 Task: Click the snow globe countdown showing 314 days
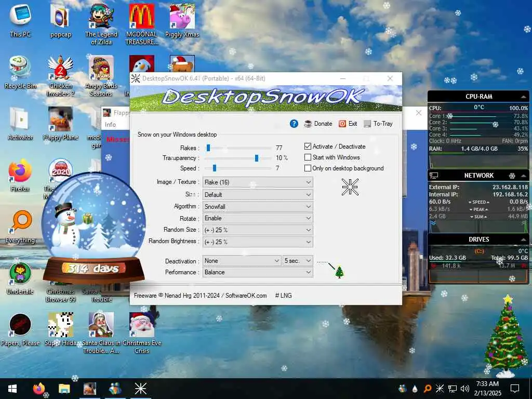pyautogui.click(x=94, y=228)
